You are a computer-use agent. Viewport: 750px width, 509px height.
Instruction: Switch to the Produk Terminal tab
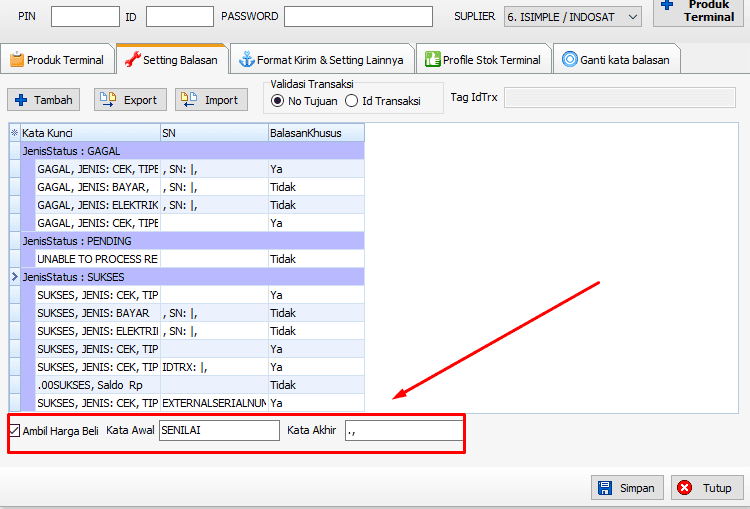point(57,60)
